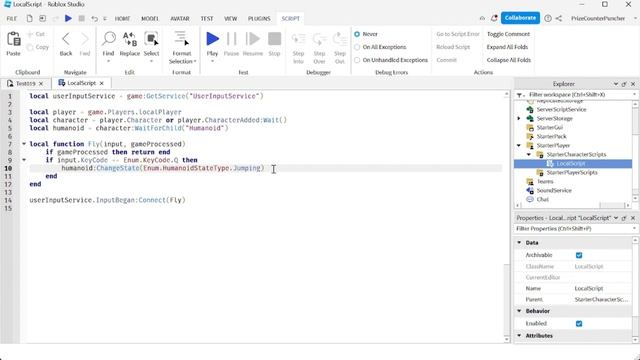The width and height of the screenshot is (640, 360).
Task: Click the undo arrow in quick access bar
Action: pos(94,18)
